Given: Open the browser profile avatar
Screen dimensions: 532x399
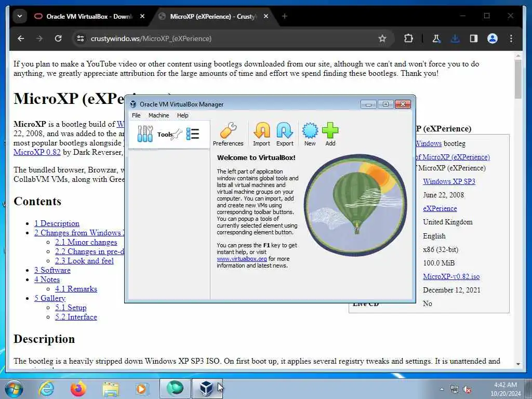Looking at the screenshot, I should pyautogui.click(x=493, y=38).
